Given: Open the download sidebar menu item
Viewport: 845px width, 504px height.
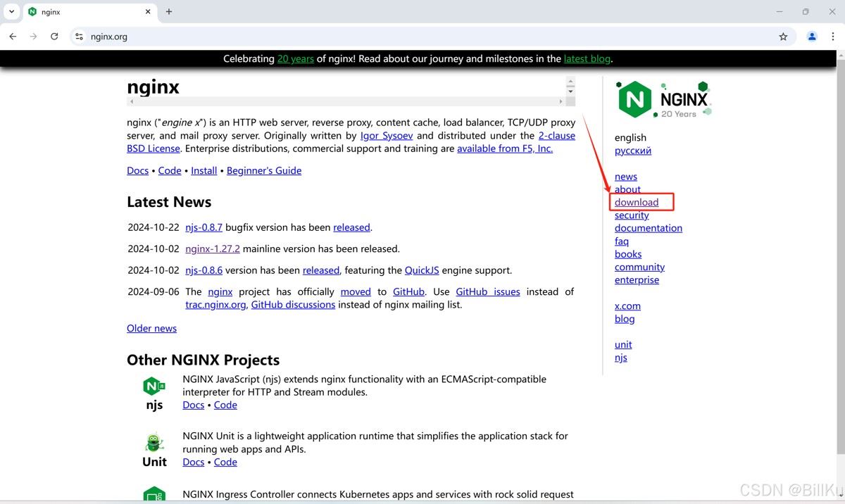Looking at the screenshot, I should pyautogui.click(x=637, y=202).
